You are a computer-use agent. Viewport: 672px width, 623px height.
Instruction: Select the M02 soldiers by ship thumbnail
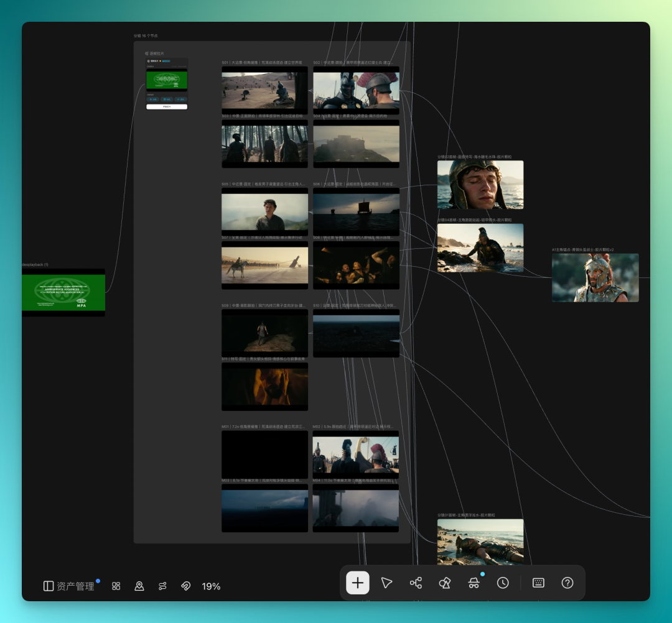coord(356,455)
